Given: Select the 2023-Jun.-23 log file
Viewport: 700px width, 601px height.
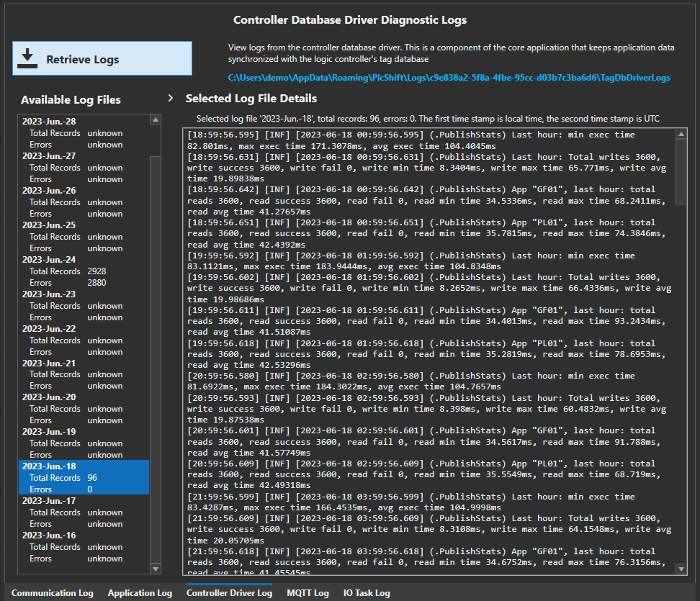Looking at the screenshot, I should point(84,306).
